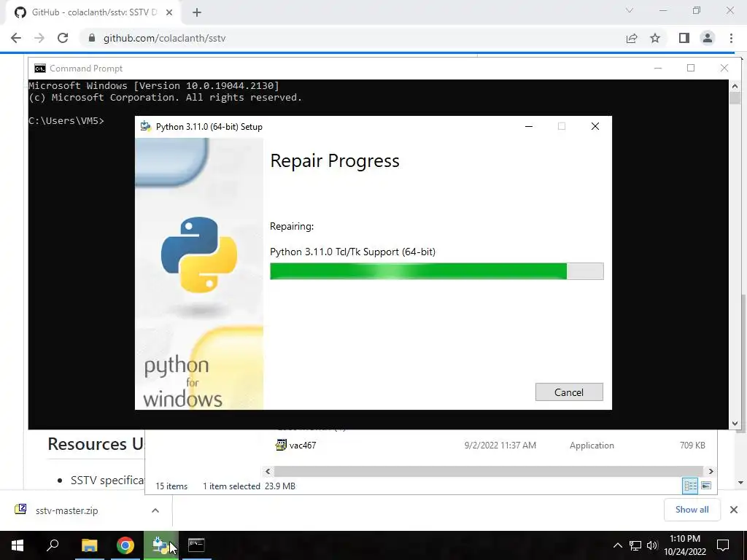Close the Python Setup dialog
Screen dimensions: 747x560
click(x=595, y=126)
